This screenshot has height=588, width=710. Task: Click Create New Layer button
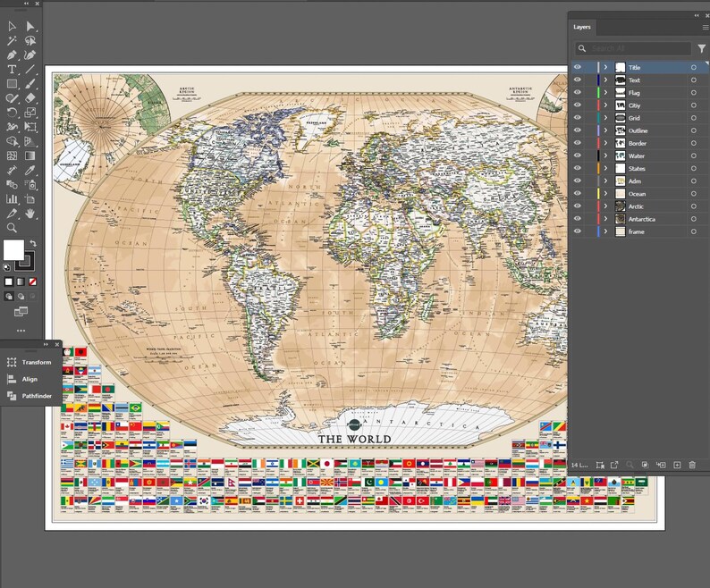point(677,465)
